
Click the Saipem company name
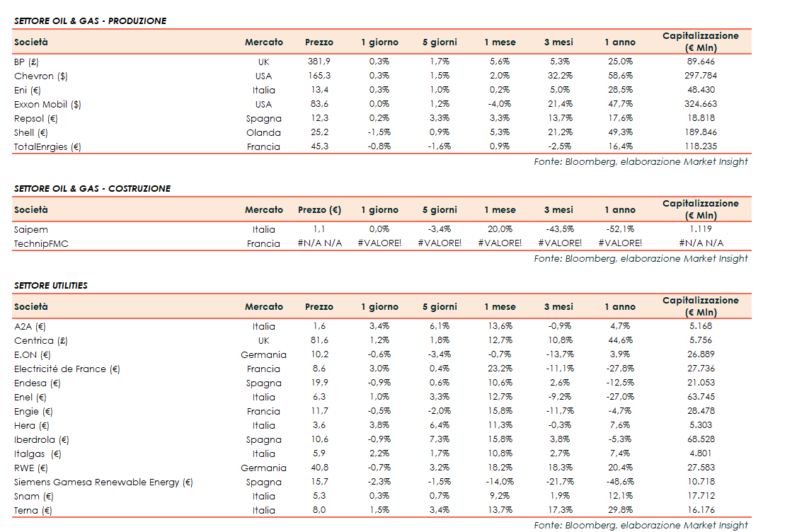point(30,230)
